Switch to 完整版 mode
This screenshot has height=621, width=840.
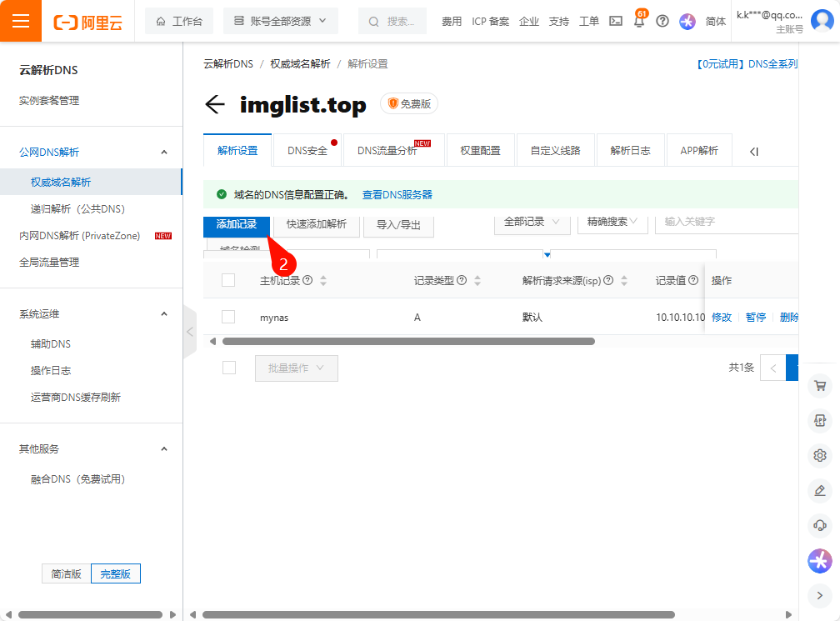tap(116, 573)
